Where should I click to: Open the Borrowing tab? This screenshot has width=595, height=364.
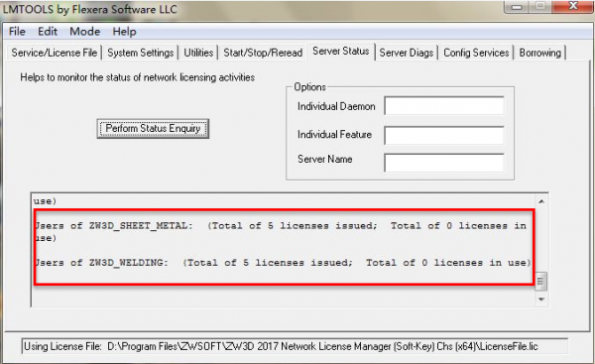tap(540, 53)
